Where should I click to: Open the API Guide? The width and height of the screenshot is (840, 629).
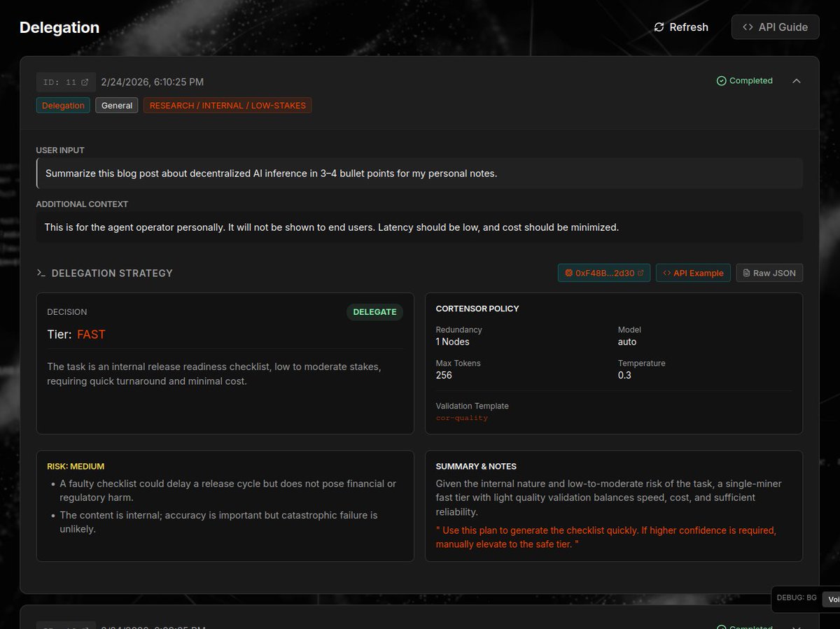coord(775,27)
